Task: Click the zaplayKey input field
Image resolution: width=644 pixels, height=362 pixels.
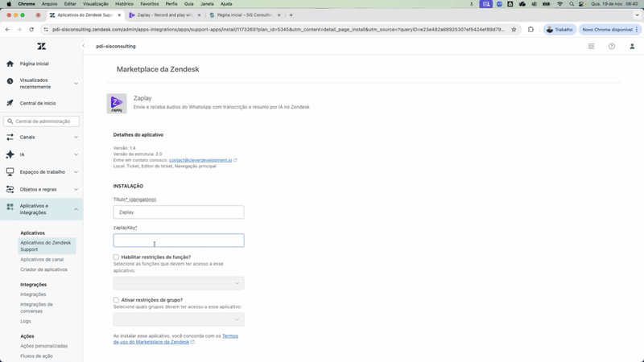Action: [179, 241]
